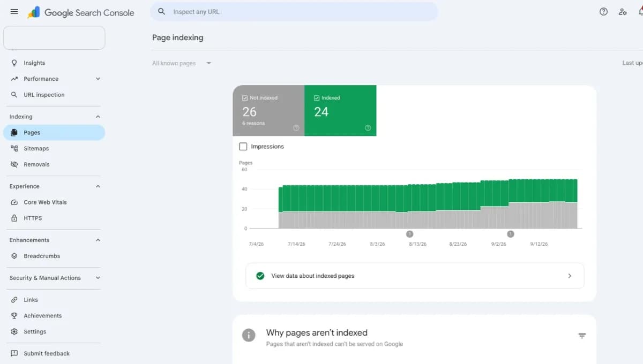Collapse the Indexing section
The width and height of the screenshot is (643, 364).
[x=98, y=117]
